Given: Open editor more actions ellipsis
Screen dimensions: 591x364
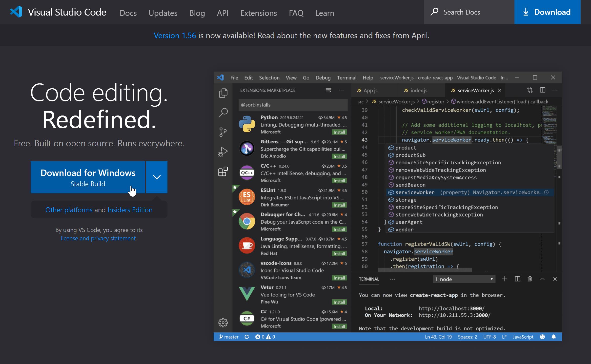Looking at the screenshot, I should [x=555, y=90].
